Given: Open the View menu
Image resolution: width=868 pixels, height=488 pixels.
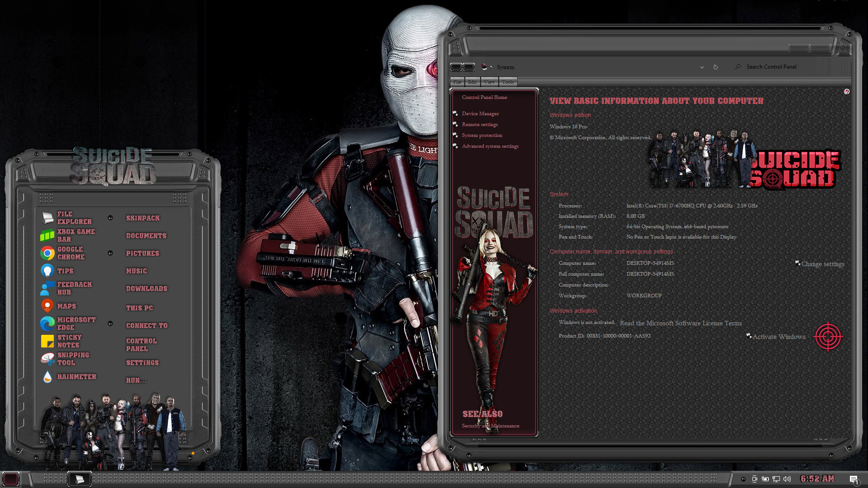Looking at the screenshot, I should pos(490,82).
